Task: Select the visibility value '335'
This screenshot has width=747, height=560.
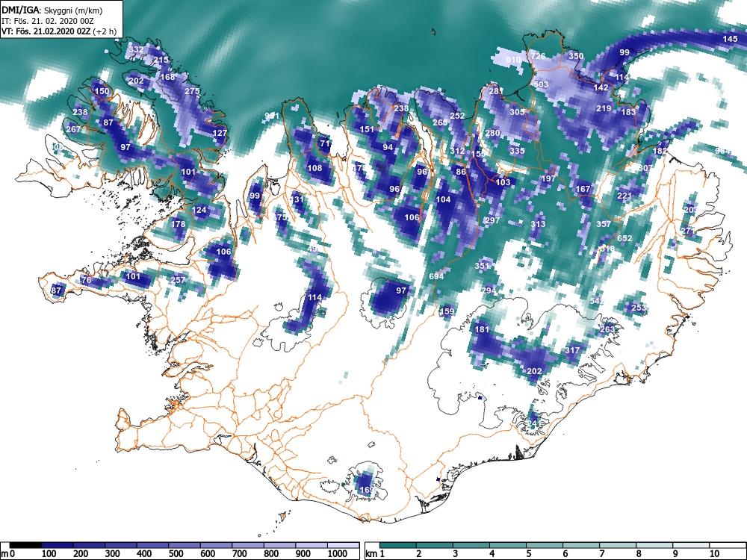Action: pyautogui.click(x=517, y=151)
